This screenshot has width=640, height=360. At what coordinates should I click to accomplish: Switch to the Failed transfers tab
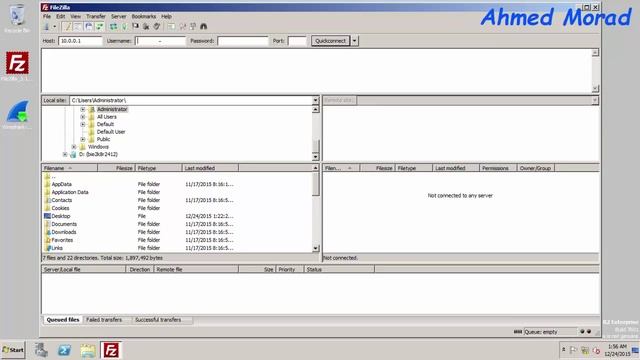tap(104, 320)
